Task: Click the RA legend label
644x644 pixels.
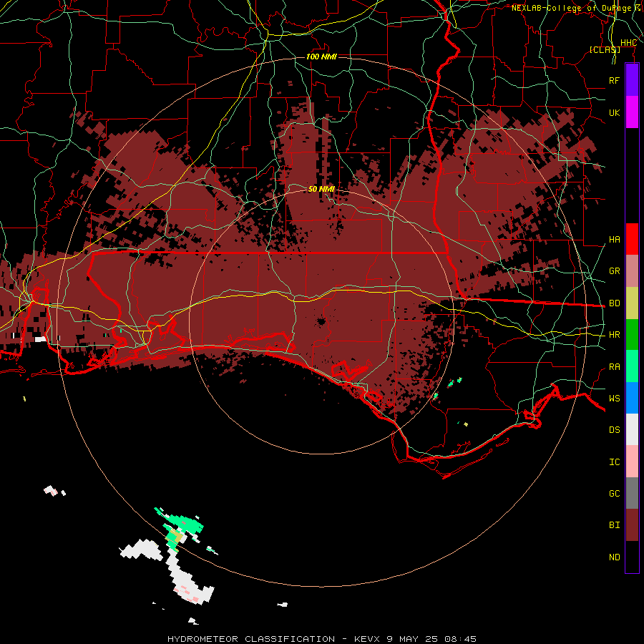Action: point(614,367)
